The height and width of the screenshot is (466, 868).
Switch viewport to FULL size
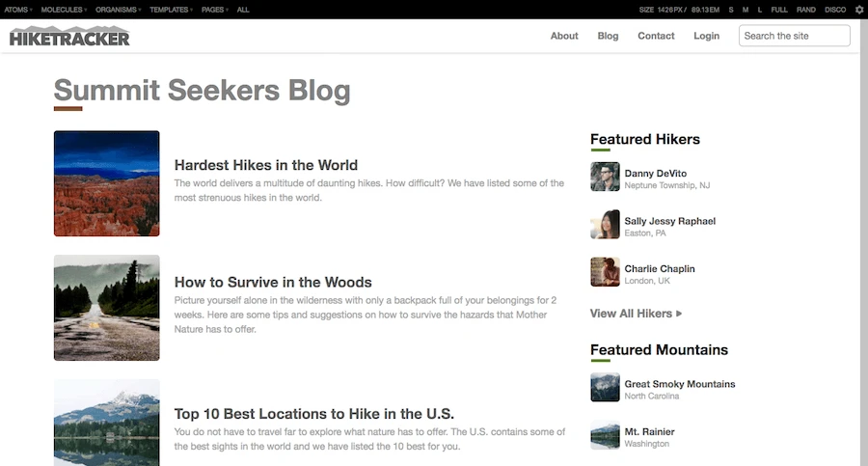click(779, 10)
